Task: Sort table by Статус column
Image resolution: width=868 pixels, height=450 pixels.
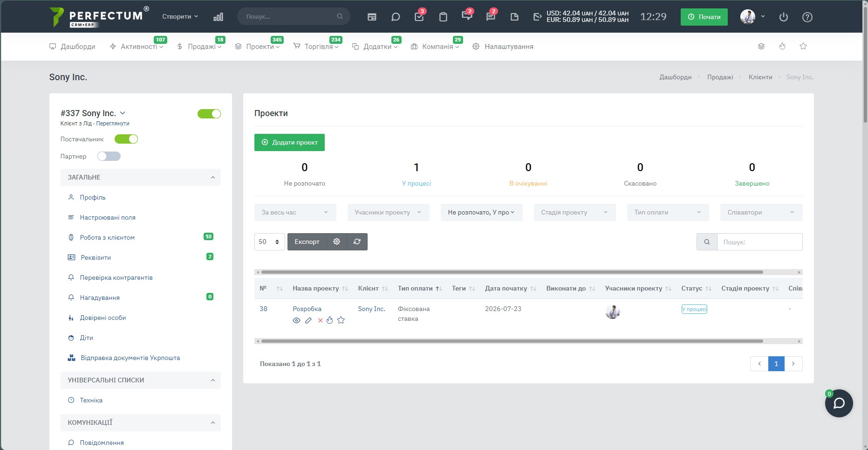Action: pos(697,289)
